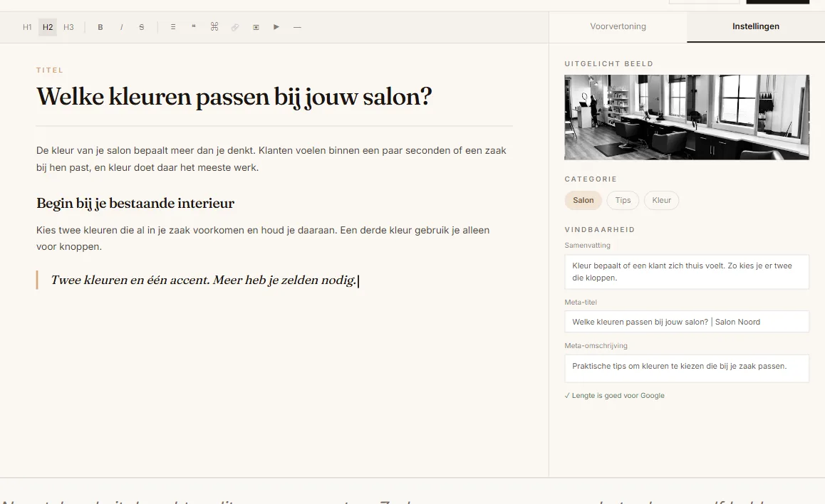
Task: Edit the Meta-titel field
Action: coord(687,322)
